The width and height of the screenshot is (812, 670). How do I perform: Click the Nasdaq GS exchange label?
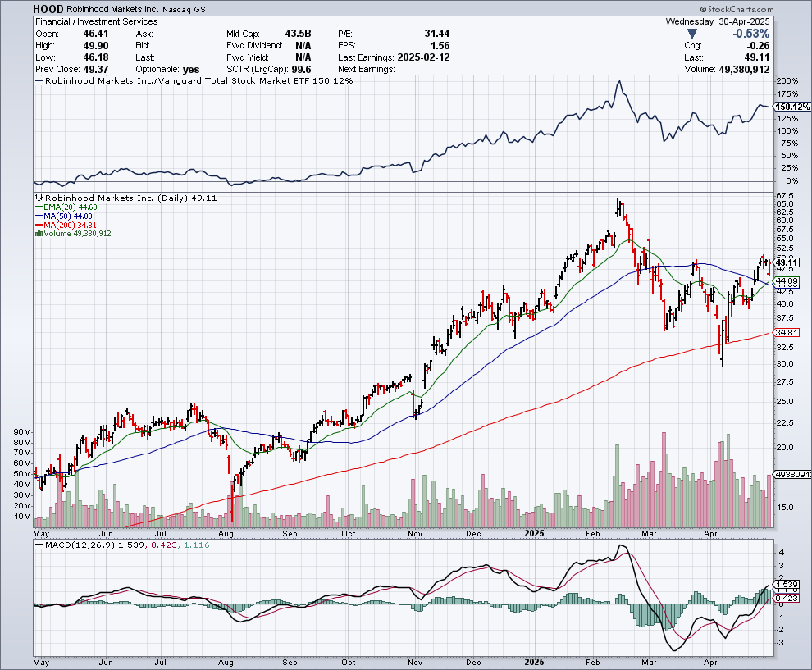[x=184, y=10]
